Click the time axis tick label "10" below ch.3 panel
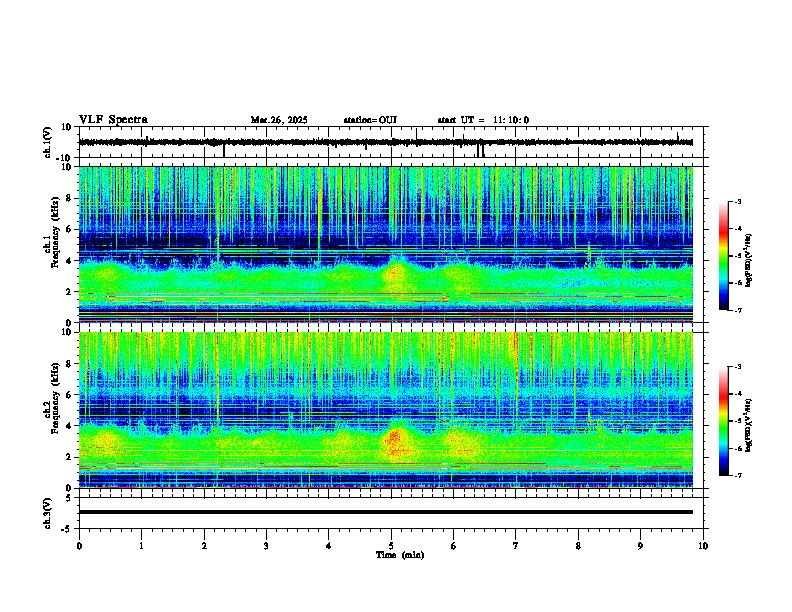Viewport: 792px width, 612px height. [x=703, y=546]
